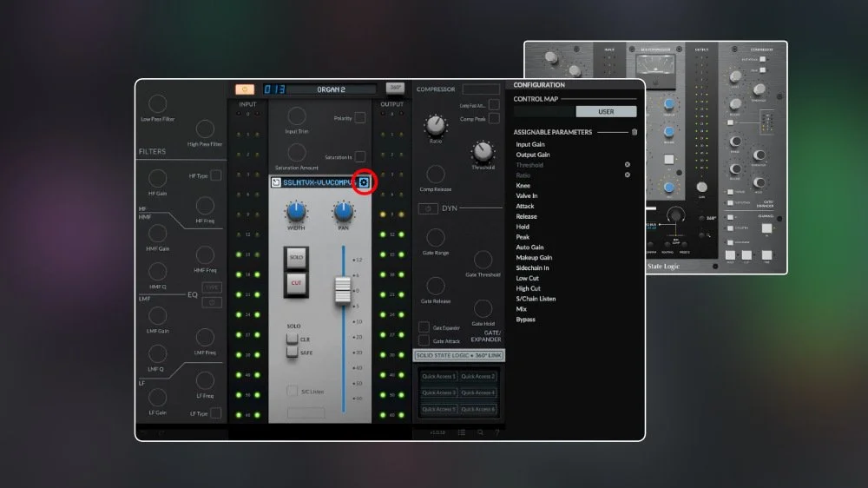Open settings gear beside SSLNTVX-VLVCOMP plugin name
This screenshot has width=868, height=488.
(x=364, y=182)
